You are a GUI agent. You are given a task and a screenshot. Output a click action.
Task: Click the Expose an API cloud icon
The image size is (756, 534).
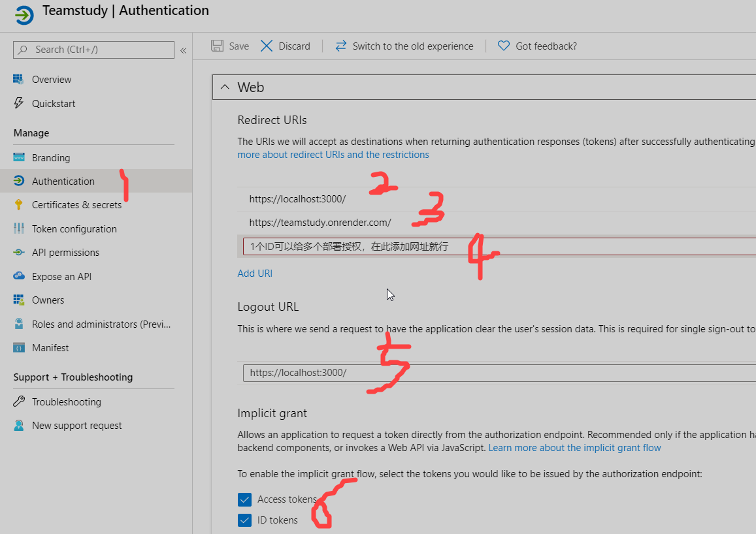[18, 276]
